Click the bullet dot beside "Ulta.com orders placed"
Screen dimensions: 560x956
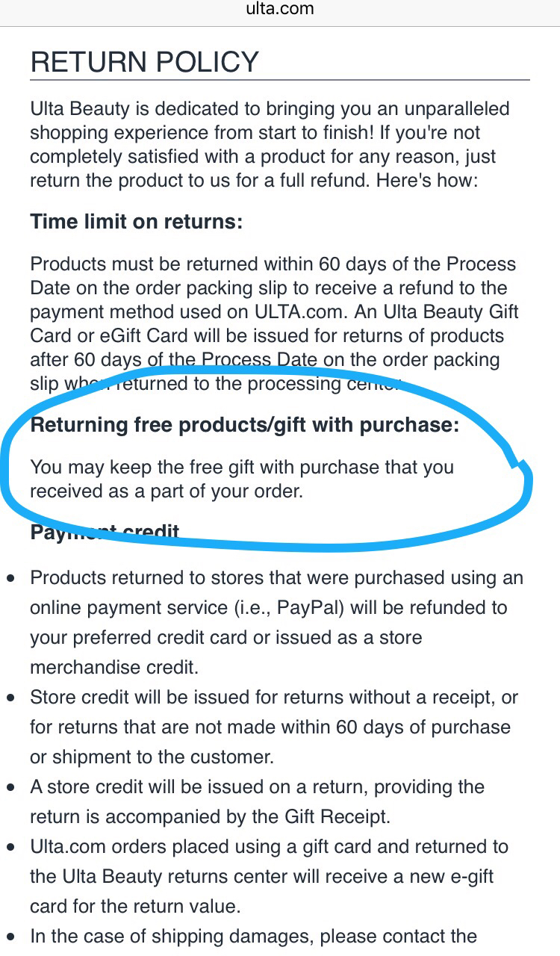(x=10, y=848)
